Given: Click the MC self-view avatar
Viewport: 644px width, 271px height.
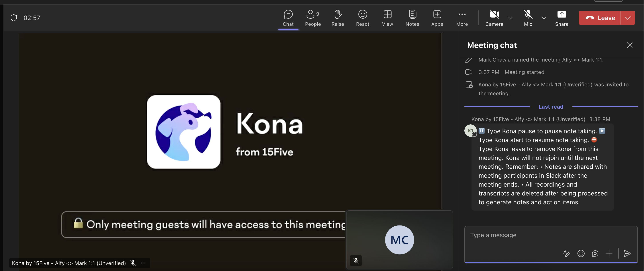Looking at the screenshot, I should pos(399,240).
